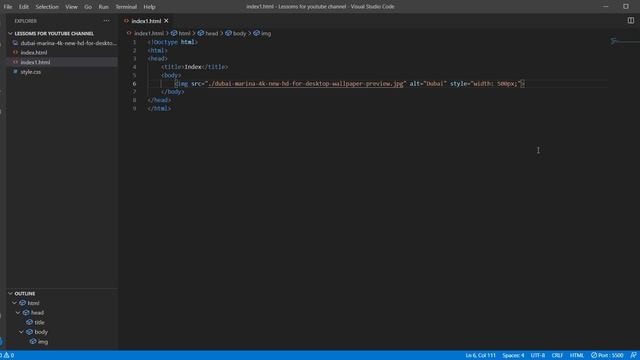
Task: Open the Edit menu
Action: click(x=24, y=7)
